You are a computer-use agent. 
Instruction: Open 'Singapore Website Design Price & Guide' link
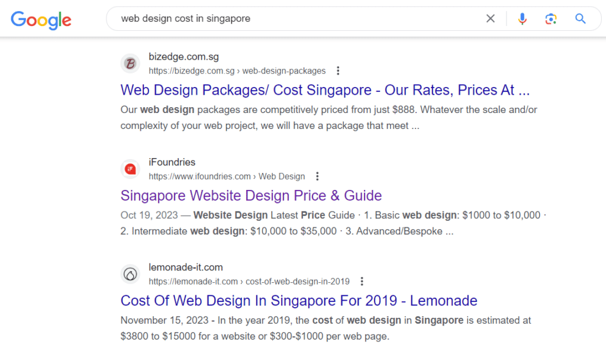point(251,195)
